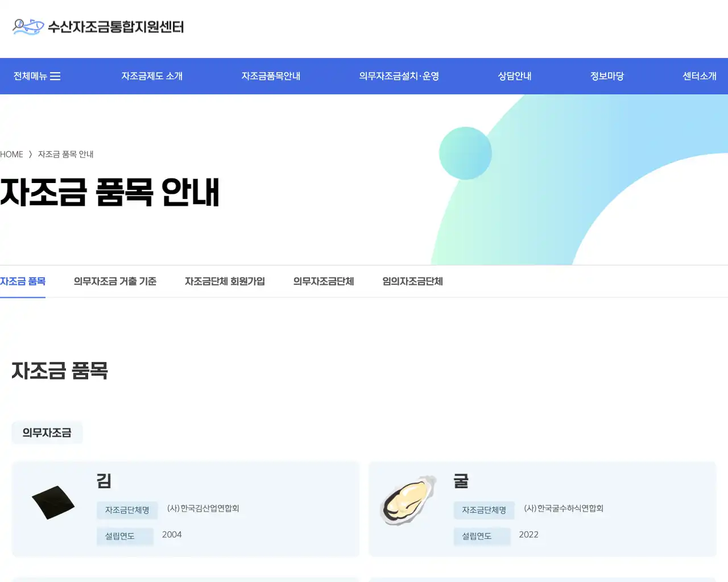Viewport: 728px width, 582px height.
Task: Click the 의무자조금 filter badge
Action: pyautogui.click(x=47, y=433)
